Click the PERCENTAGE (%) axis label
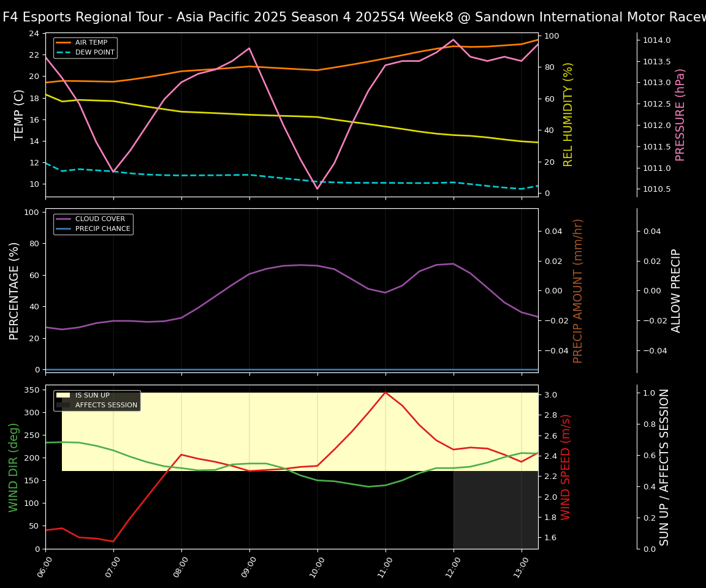This screenshot has width=706, height=588. 15,290
